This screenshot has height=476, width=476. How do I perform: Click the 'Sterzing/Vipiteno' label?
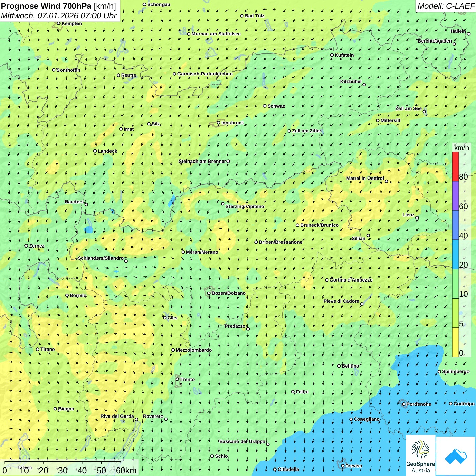click(245, 206)
